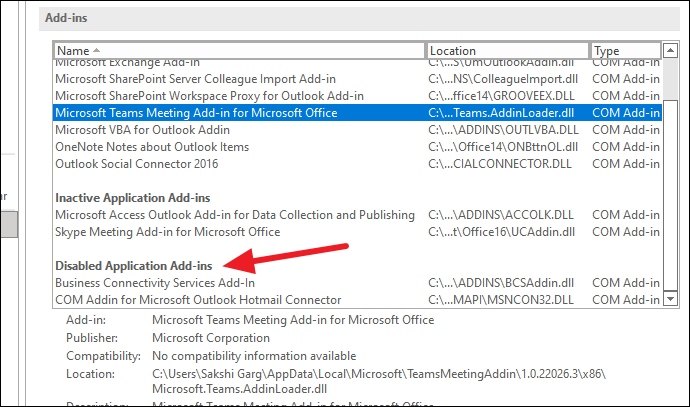
Task: Click location C:\...MAPI\MSNCON32.DLL cell
Action: pyautogui.click(x=501, y=300)
